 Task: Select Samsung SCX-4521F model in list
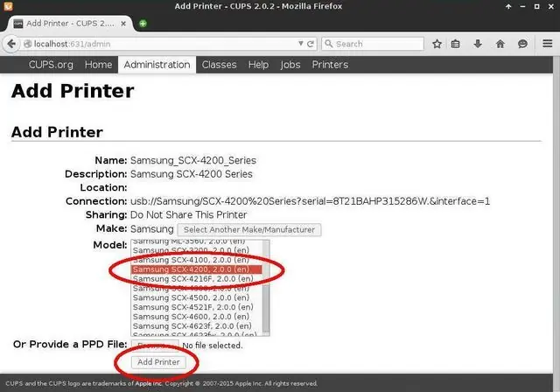[x=196, y=307]
